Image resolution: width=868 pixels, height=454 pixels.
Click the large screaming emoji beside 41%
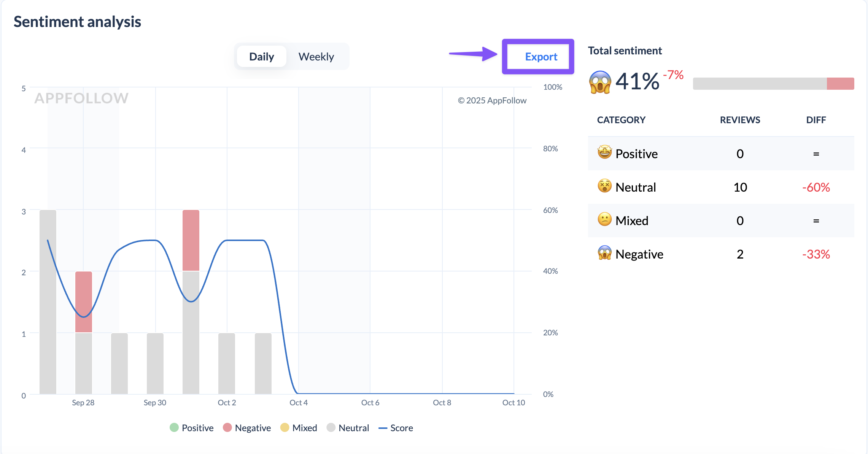[600, 82]
